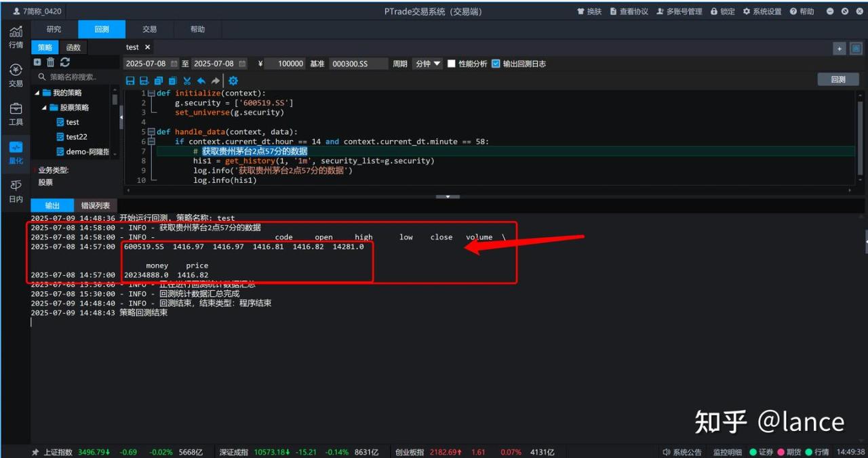Uncheck the 输出回测日志 checkbox

(496, 64)
